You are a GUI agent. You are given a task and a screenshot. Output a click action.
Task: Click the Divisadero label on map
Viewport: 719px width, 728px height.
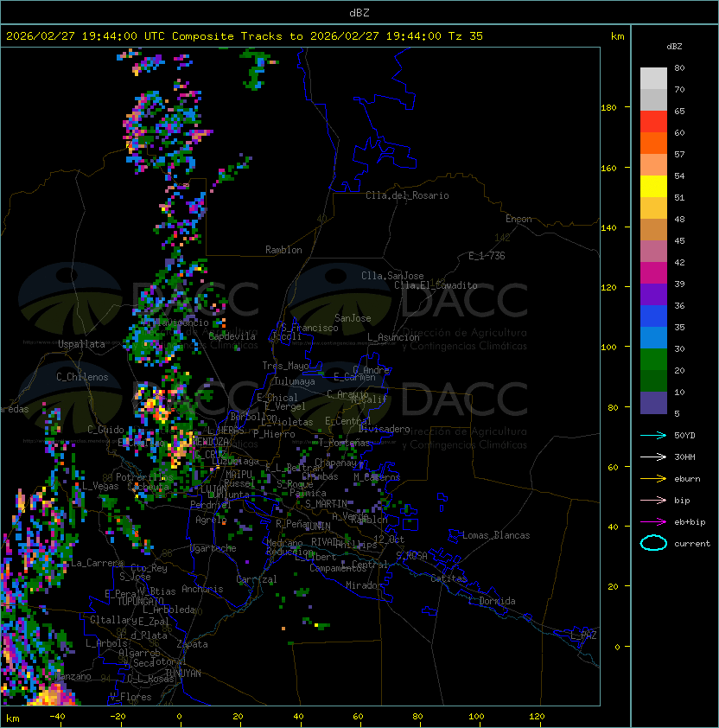[385, 429]
